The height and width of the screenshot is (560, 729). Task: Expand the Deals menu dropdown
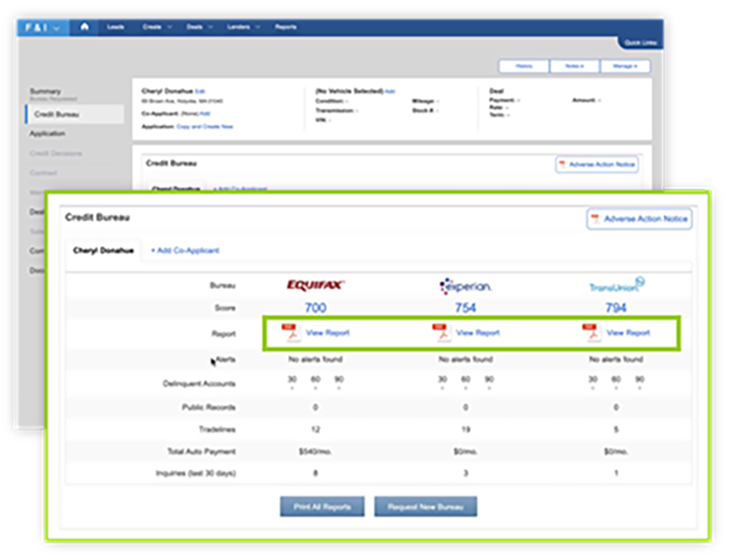(x=200, y=27)
